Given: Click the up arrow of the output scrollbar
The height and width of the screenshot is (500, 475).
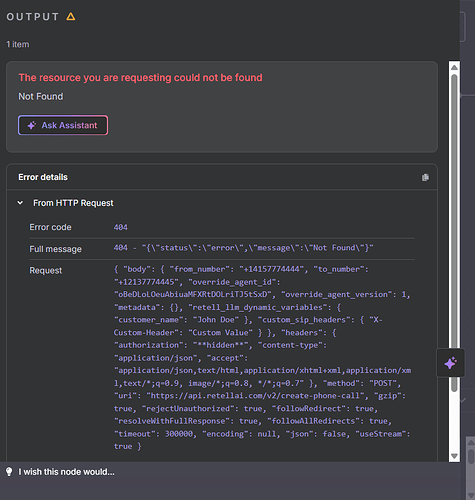Looking at the screenshot, I should tap(454, 67).
